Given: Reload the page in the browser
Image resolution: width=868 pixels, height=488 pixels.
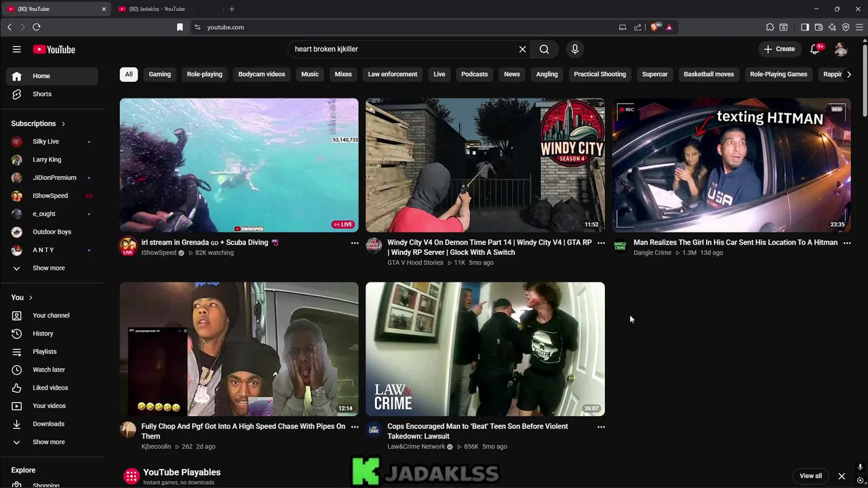Looking at the screenshot, I should click(37, 27).
